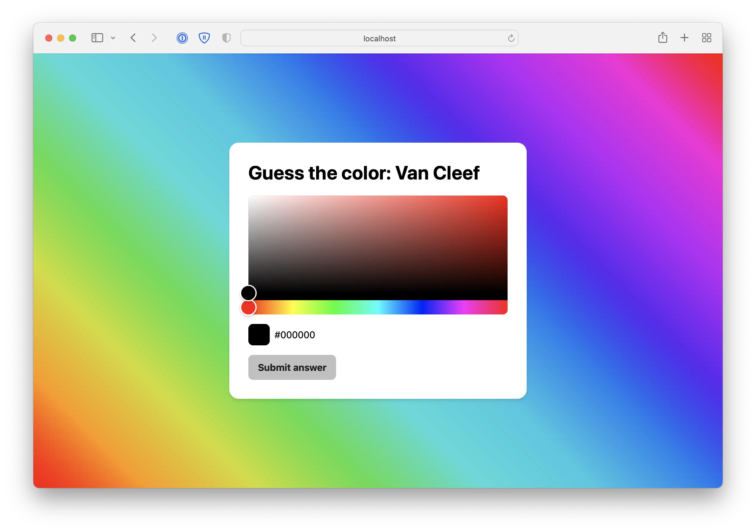Click the black color preview swatch
The height and width of the screenshot is (532, 756).
pyautogui.click(x=259, y=335)
